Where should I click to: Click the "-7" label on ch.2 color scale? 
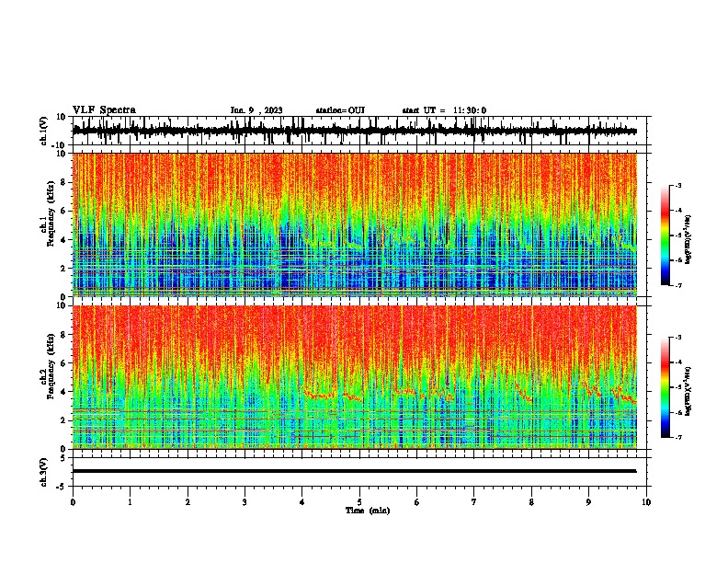[678, 437]
